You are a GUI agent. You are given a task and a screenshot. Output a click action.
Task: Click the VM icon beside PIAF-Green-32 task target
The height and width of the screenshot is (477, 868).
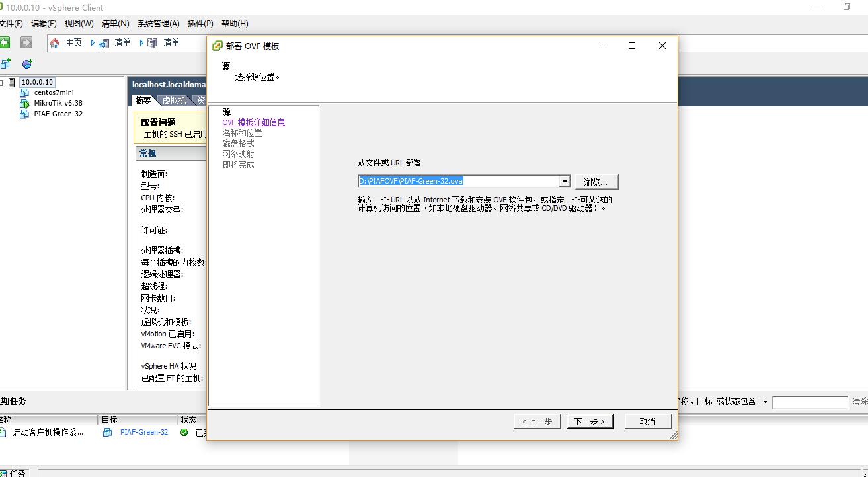[x=108, y=433]
